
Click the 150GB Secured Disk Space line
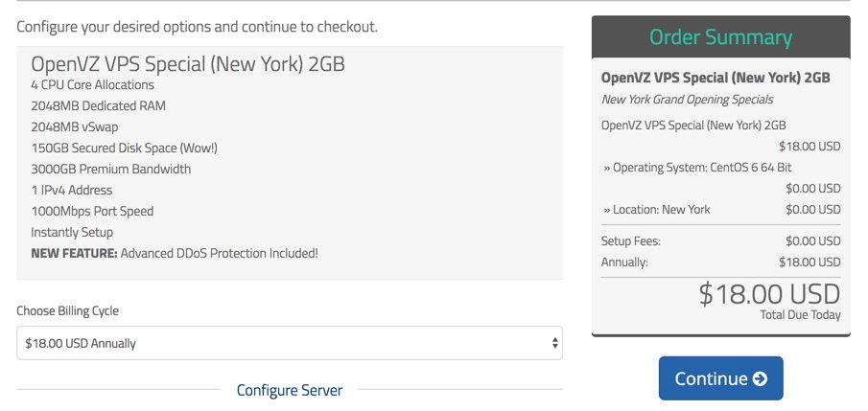(x=124, y=148)
